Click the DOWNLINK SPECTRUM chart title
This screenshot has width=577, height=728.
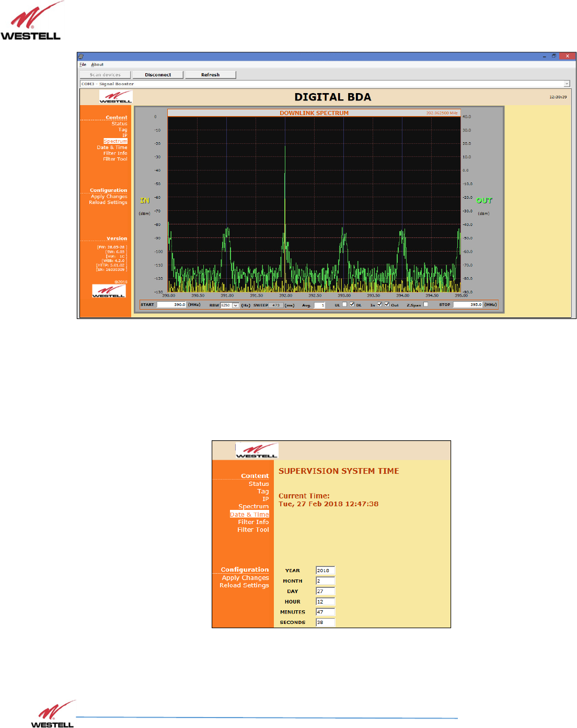(x=314, y=113)
